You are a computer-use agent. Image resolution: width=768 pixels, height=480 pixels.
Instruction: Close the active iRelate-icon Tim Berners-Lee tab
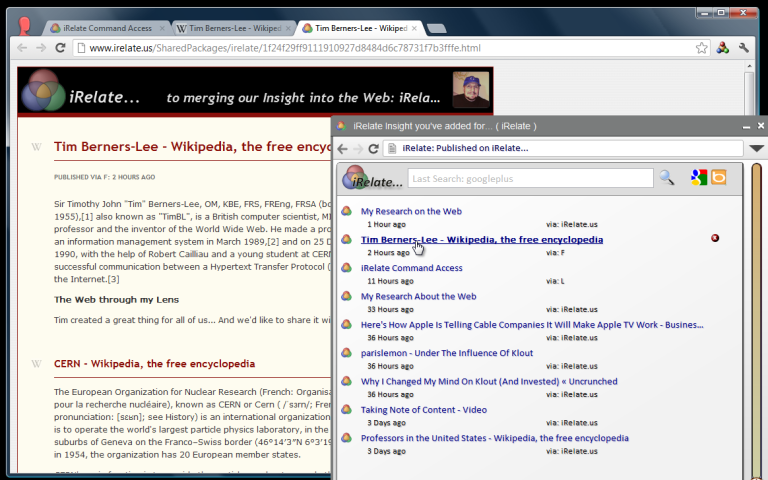414,28
